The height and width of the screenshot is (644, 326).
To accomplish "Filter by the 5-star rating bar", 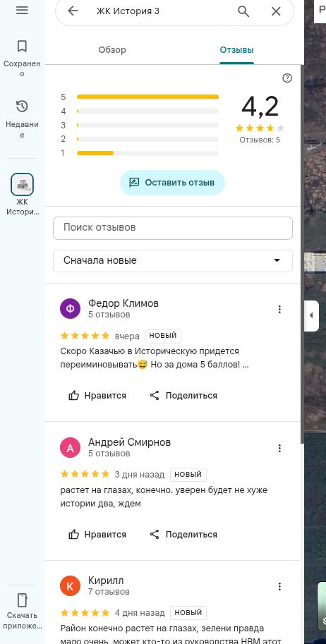I will tap(147, 97).
